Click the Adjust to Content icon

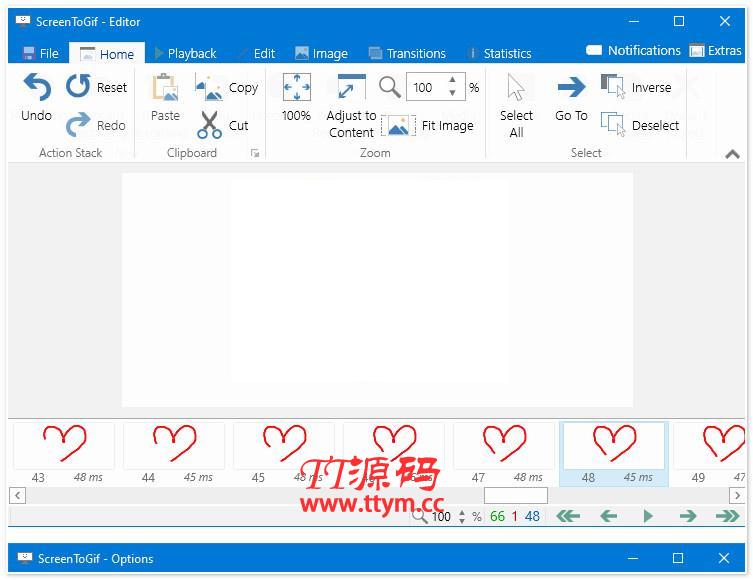pos(351,87)
